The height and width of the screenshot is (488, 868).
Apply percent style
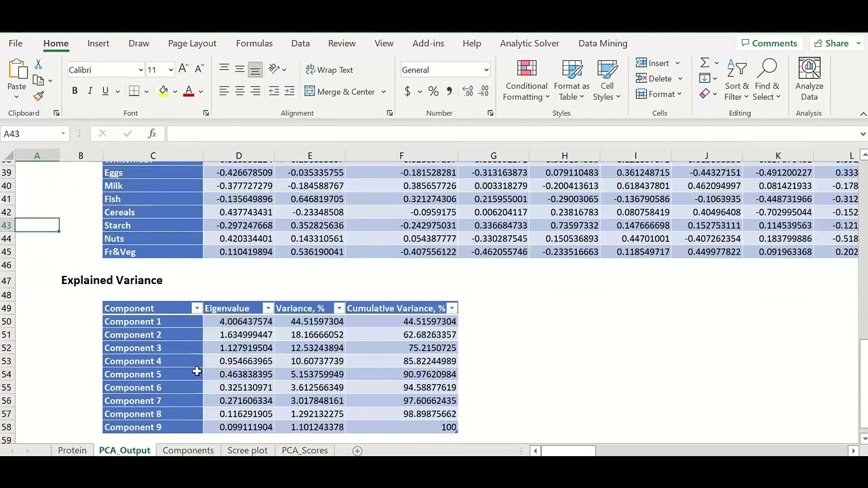tap(433, 91)
